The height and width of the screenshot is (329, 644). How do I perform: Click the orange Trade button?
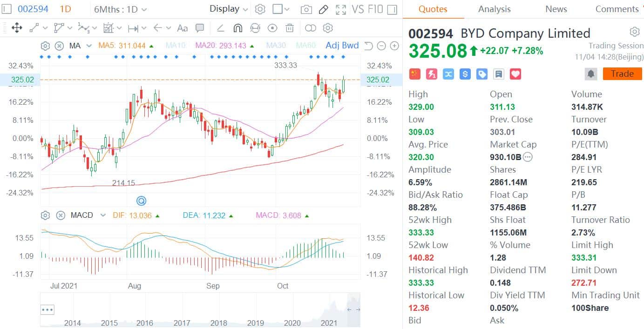click(x=622, y=74)
